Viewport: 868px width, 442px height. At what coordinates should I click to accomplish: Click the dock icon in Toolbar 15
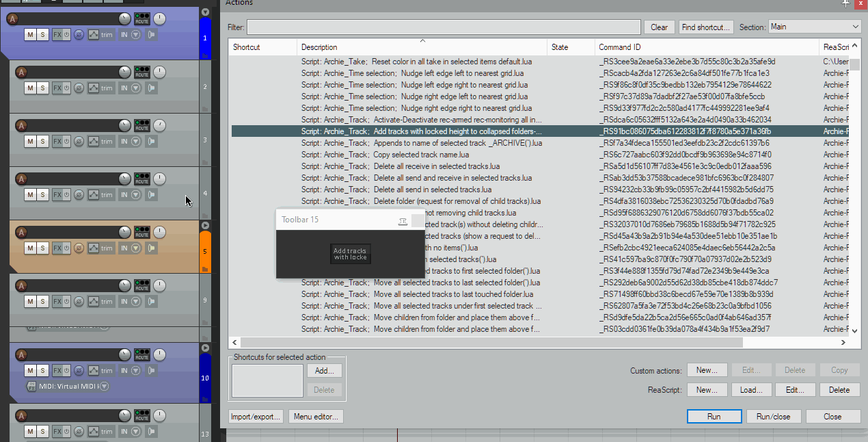pos(403,220)
